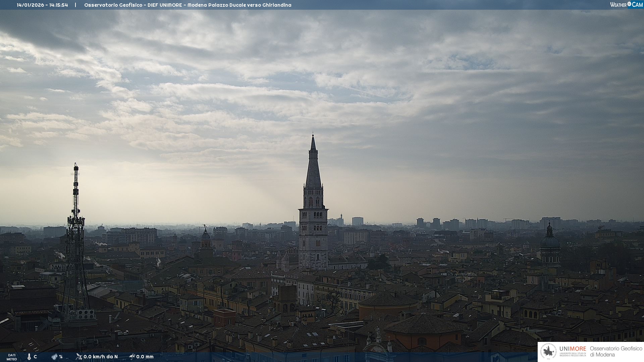
Task: Click the humidity percent label
Action: pyautogui.click(x=61, y=357)
